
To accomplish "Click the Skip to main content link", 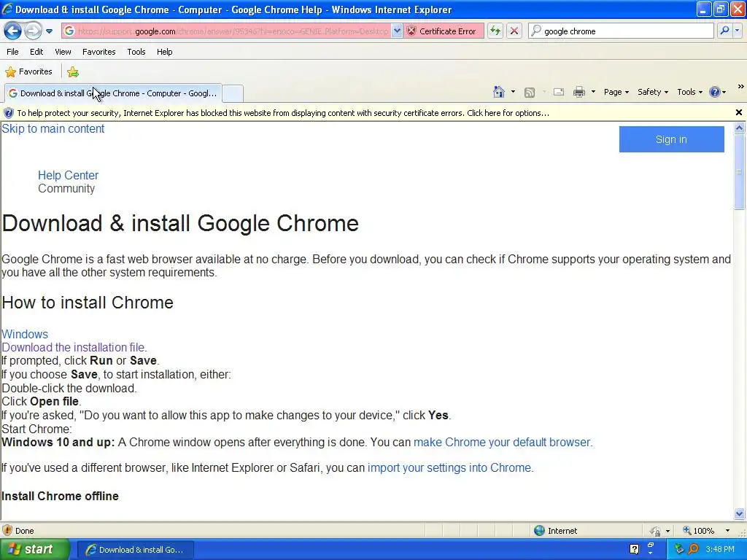I will pos(53,128).
